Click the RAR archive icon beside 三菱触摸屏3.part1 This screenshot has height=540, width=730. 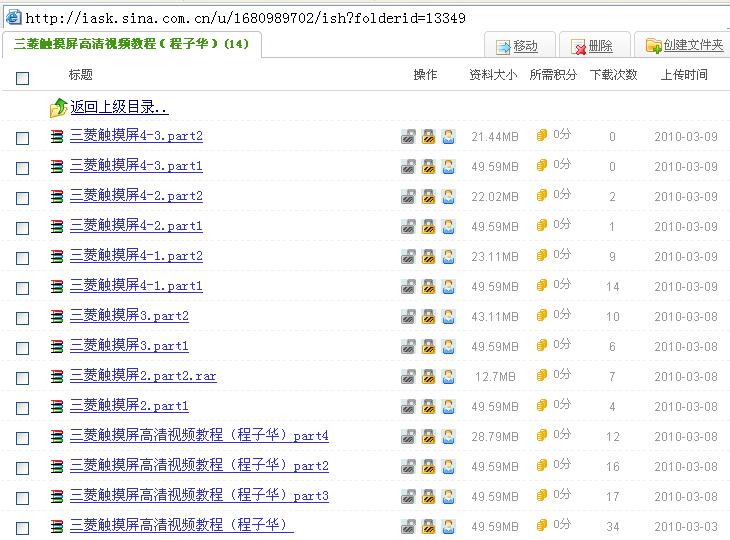pos(57,347)
